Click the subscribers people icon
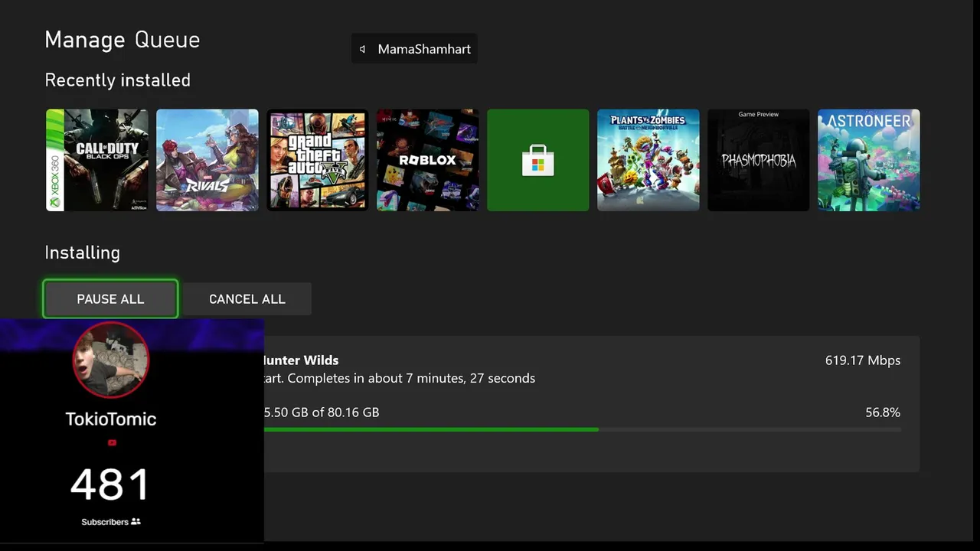The image size is (980, 551). 136,521
